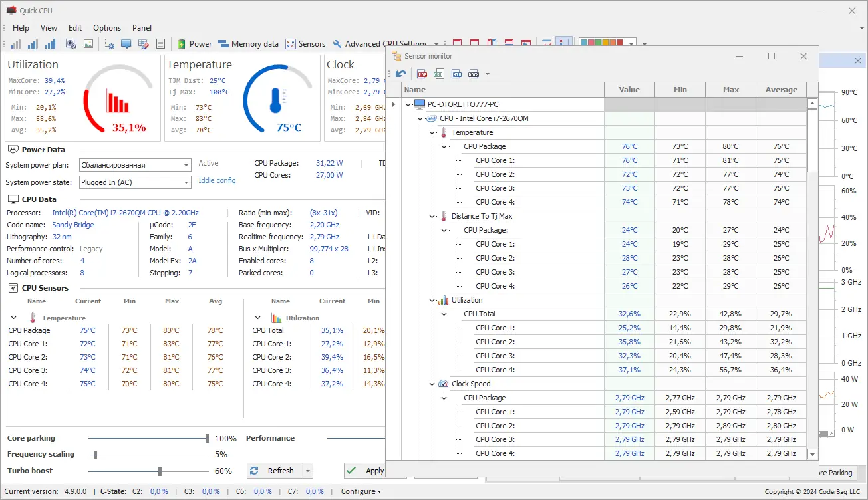868x500 pixels.
Task: Click the Iddle config link
Action: (x=217, y=180)
